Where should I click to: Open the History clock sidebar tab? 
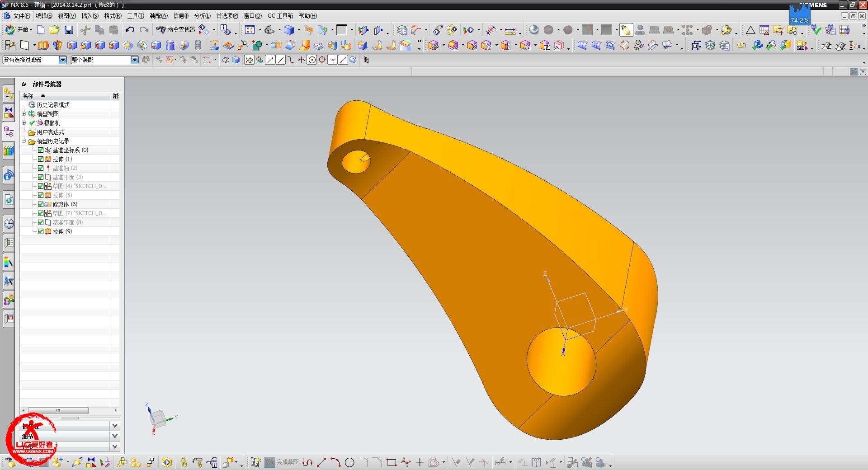9,223
